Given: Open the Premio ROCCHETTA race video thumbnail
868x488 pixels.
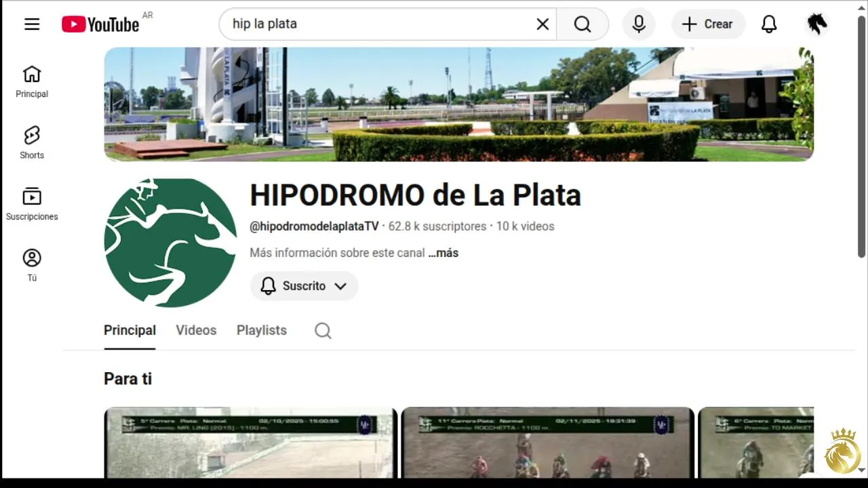Looking at the screenshot, I should pyautogui.click(x=548, y=443).
